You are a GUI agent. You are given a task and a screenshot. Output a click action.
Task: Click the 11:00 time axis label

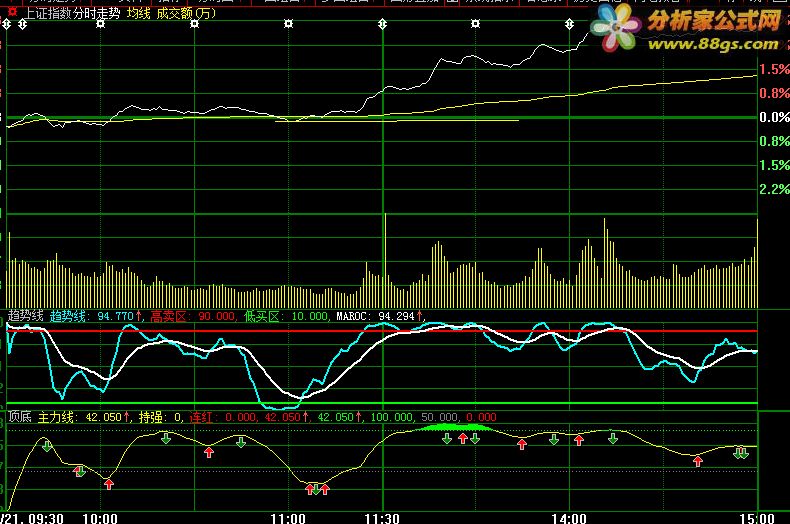pos(288,518)
